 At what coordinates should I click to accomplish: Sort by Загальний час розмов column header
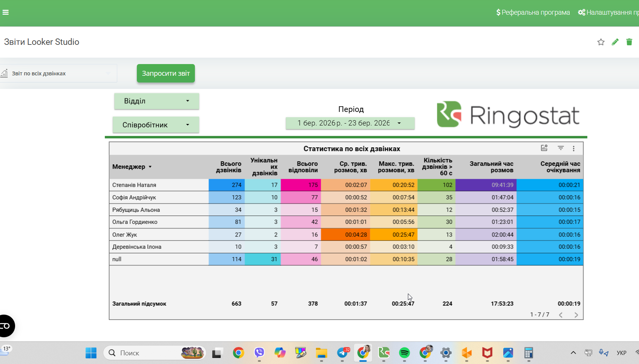[x=492, y=167]
